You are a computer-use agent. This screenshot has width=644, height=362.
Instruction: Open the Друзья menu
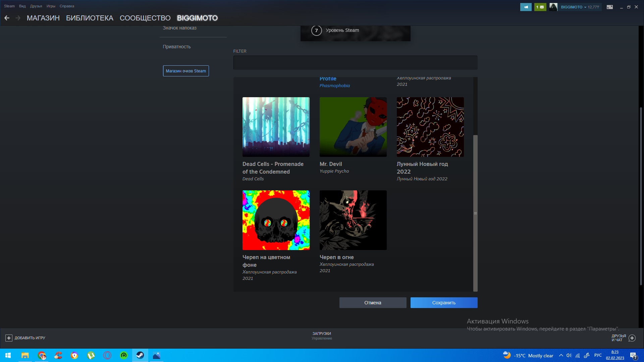coord(36,6)
